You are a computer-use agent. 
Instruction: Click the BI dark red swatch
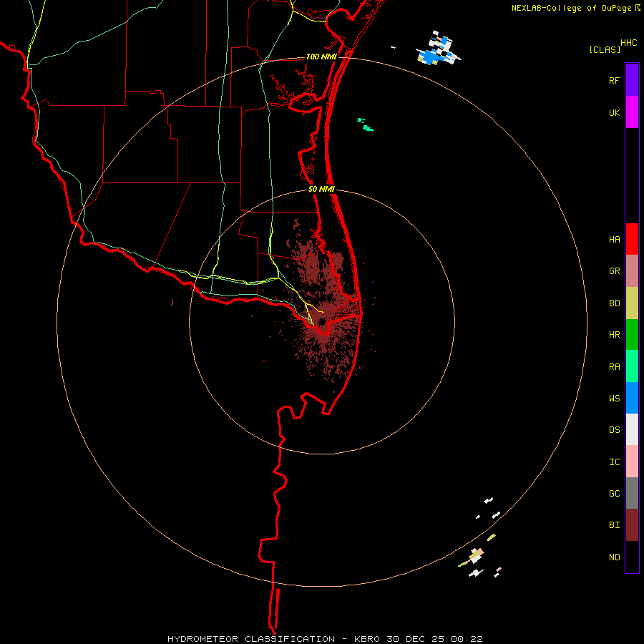(x=632, y=525)
